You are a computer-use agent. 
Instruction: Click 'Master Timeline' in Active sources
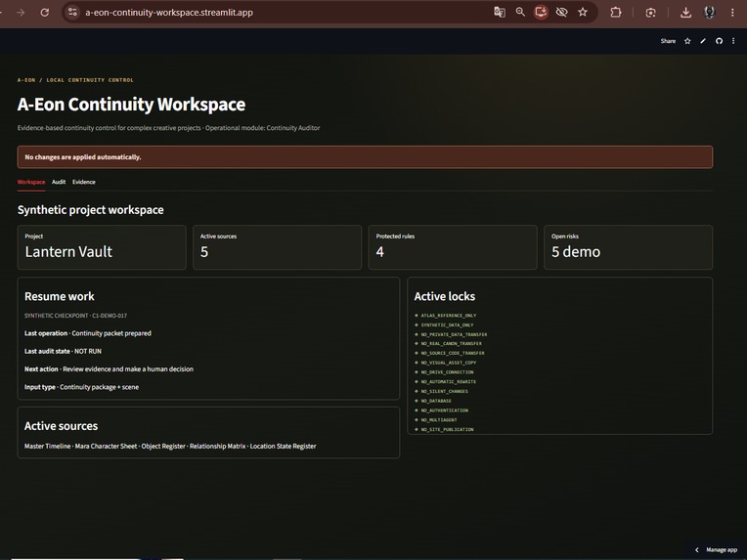pos(47,447)
